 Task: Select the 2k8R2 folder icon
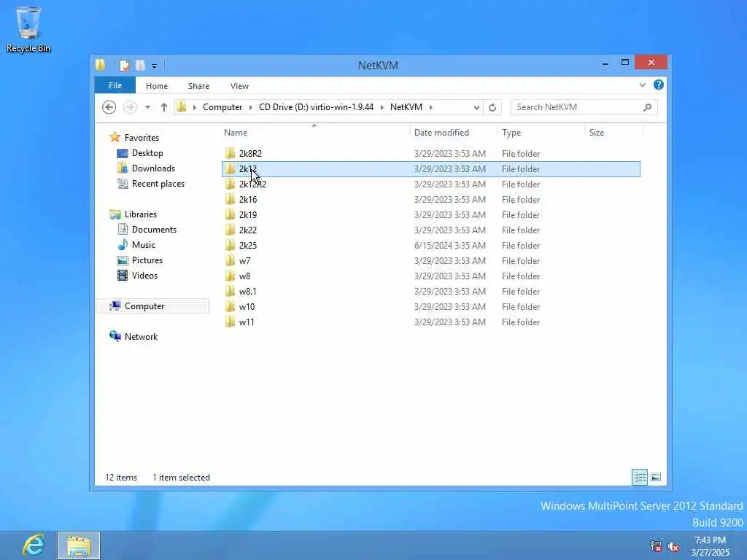click(230, 153)
